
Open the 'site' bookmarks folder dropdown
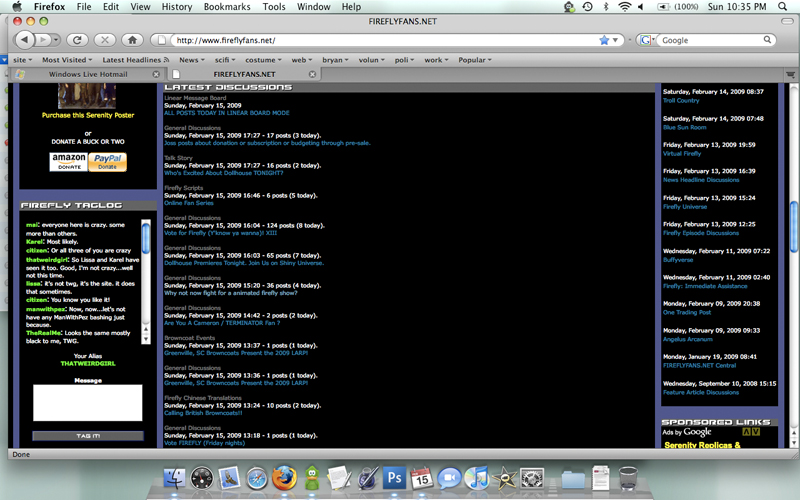tap(22, 60)
